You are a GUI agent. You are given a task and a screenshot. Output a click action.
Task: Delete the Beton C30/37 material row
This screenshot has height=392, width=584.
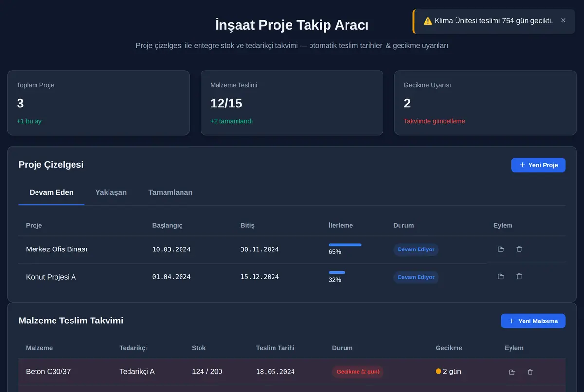[530, 372]
